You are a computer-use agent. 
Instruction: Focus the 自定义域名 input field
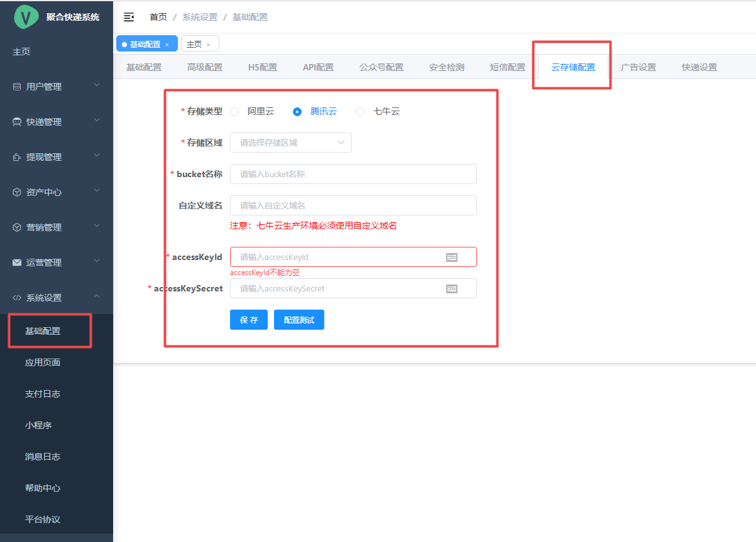(x=353, y=205)
